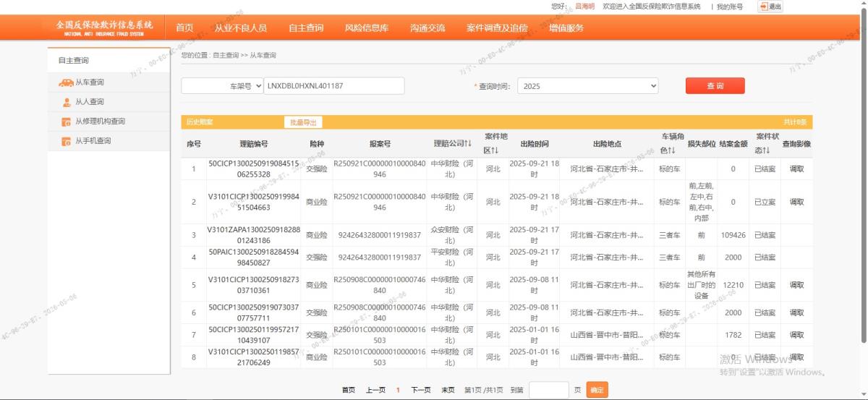This screenshot has height=400, width=868.
Task: Go to 下一页 in pagination
Action: tap(421, 390)
